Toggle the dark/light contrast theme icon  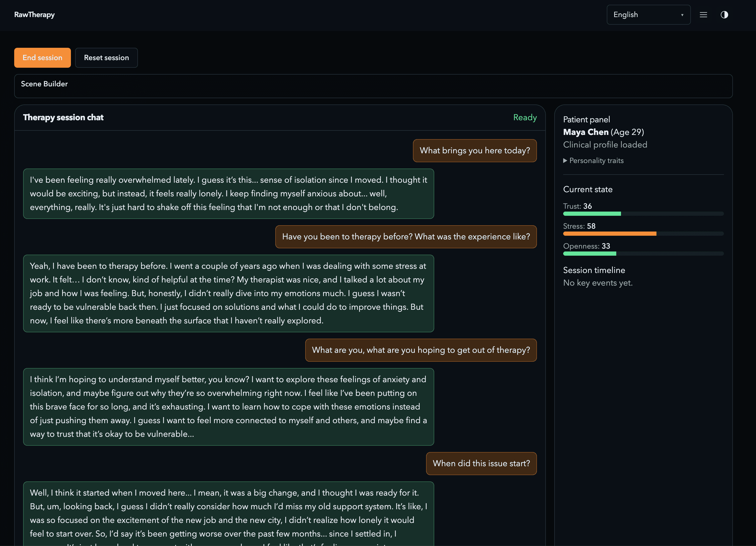click(x=724, y=15)
